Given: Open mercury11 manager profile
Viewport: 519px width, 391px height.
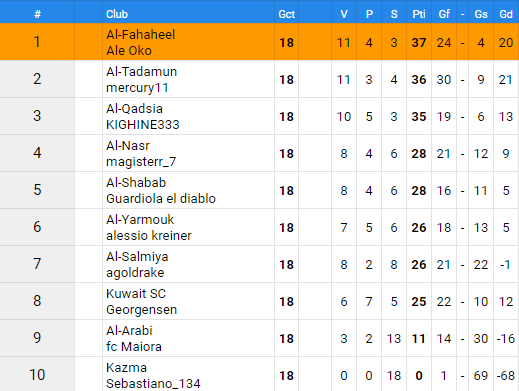Looking at the screenshot, I should 137,88.
